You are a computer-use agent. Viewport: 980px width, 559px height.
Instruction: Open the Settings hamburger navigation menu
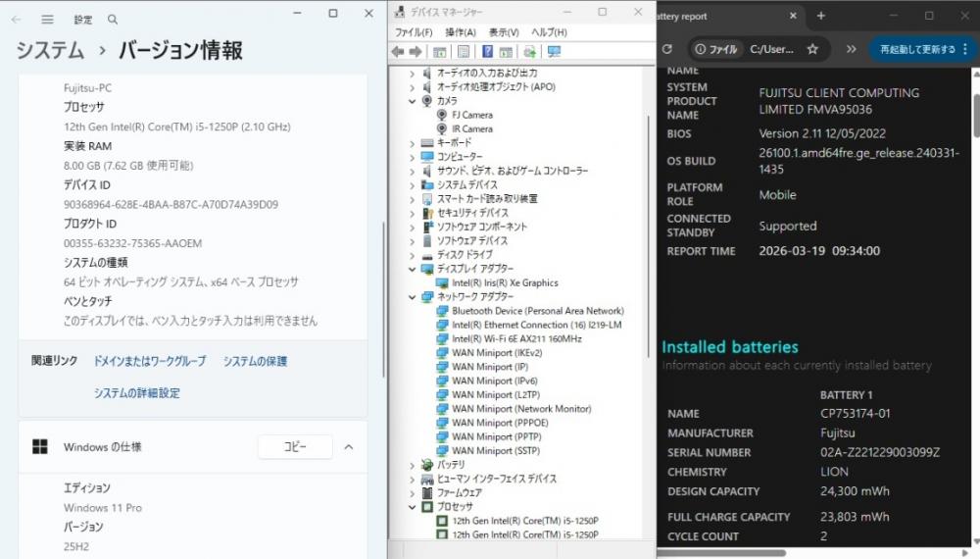(47, 20)
